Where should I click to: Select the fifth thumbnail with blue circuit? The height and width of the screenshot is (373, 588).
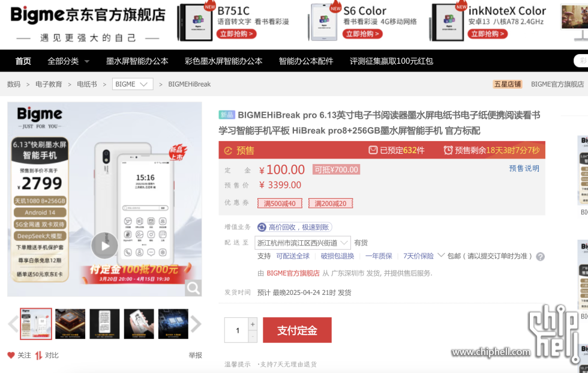click(x=173, y=324)
